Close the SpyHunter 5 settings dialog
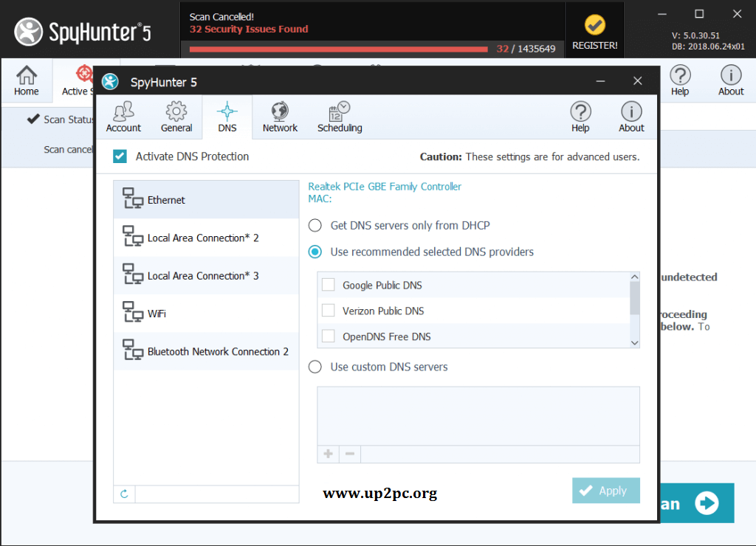 click(x=637, y=81)
